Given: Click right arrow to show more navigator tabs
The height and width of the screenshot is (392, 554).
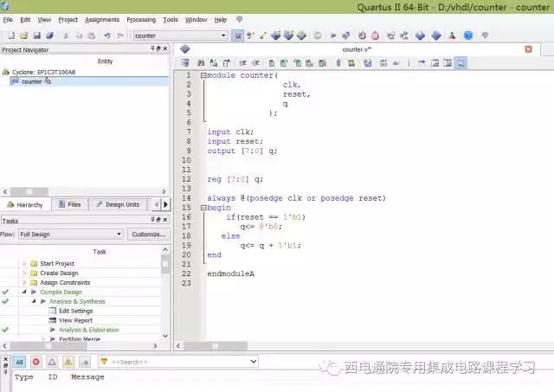Looking at the screenshot, I should click(165, 204).
